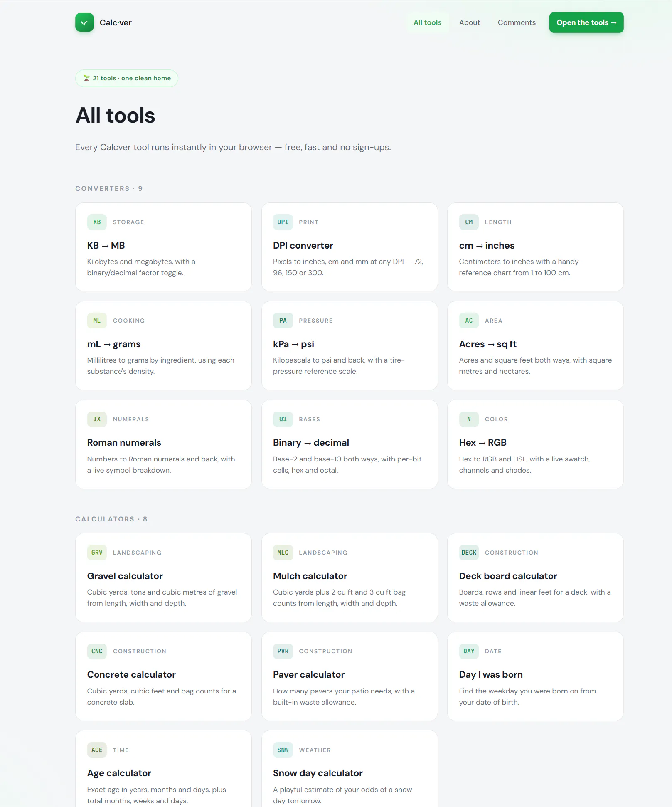Open the kPa → psi converter
The width and height of the screenshot is (672, 807).
click(350, 346)
